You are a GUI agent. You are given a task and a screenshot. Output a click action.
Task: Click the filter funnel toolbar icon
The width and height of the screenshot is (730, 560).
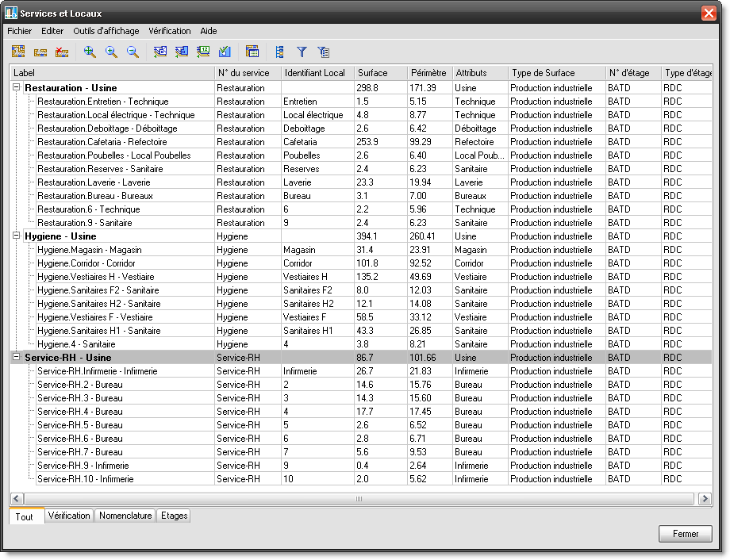(x=302, y=52)
